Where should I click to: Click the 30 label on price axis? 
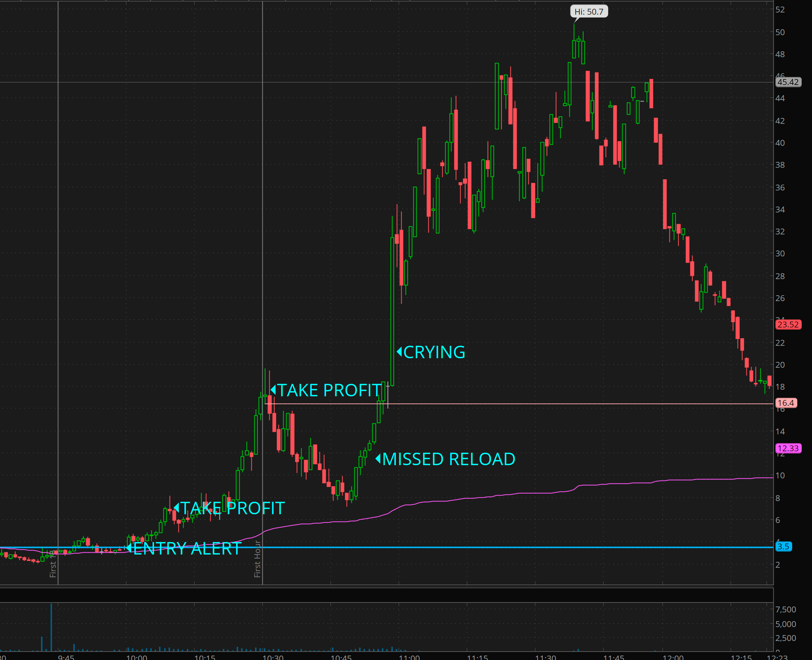780,253
